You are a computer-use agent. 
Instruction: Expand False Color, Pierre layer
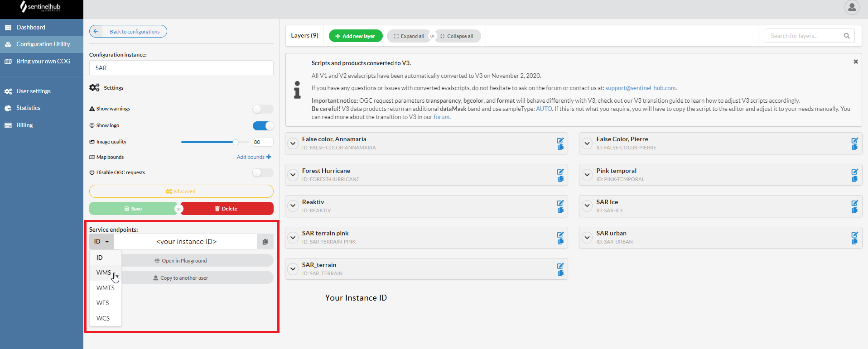[x=587, y=143]
